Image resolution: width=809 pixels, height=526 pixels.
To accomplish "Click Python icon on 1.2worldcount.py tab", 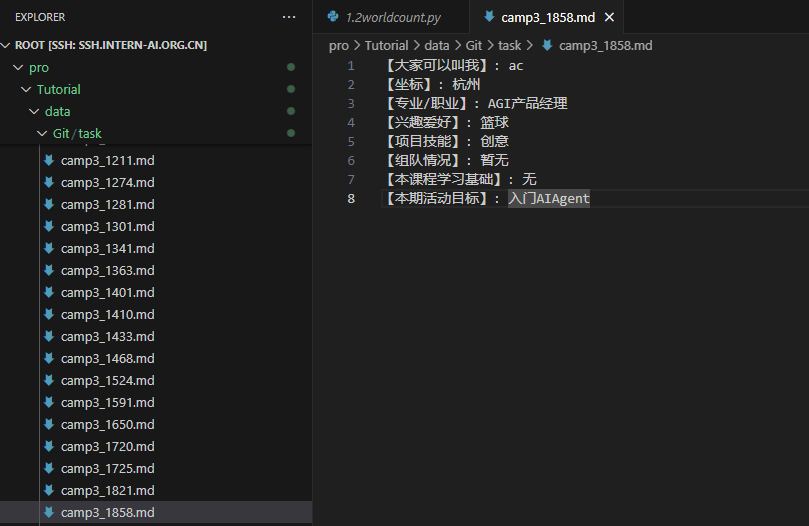I will coord(333,17).
